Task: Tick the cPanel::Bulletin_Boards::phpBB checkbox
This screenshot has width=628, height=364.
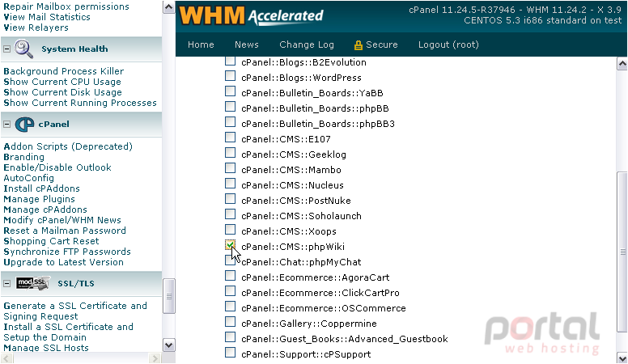Action: pyautogui.click(x=230, y=107)
